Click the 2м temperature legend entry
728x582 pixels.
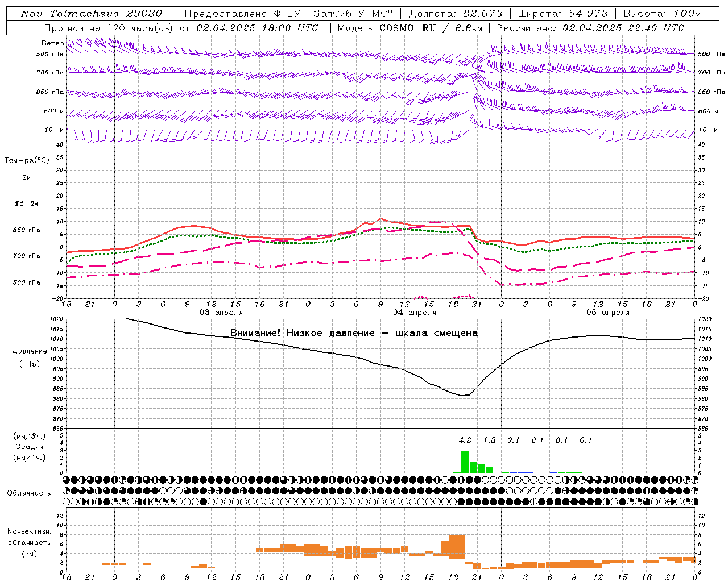(27, 177)
